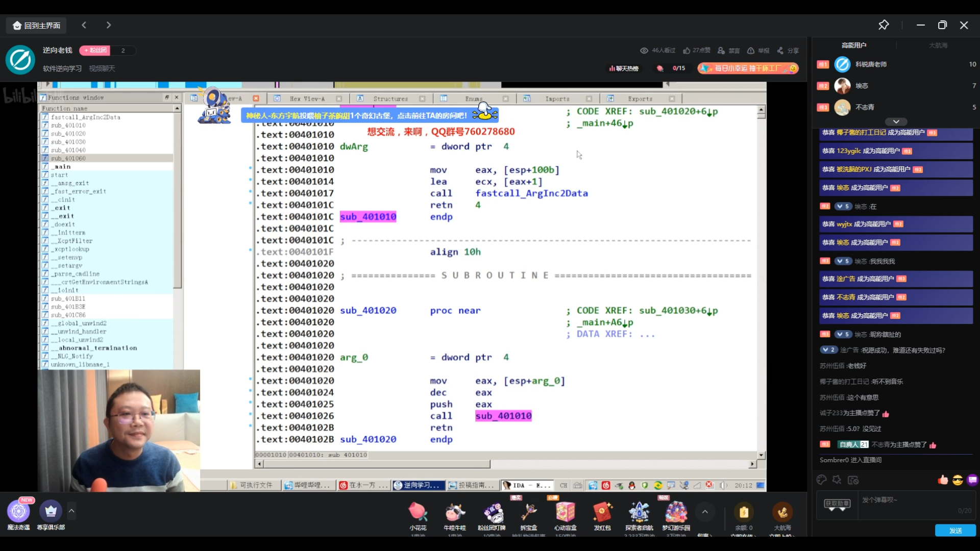Image resolution: width=980 pixels, height=551 pixels.
Task: Send the 粉丝团灯牌 gift
Action: pyautogui.click(x=492, y=516)
